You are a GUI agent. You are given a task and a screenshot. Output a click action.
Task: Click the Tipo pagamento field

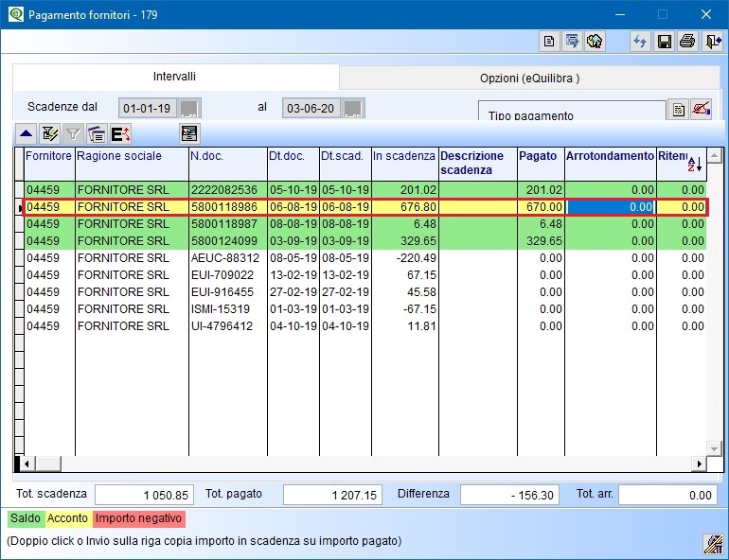click(572, 111)
